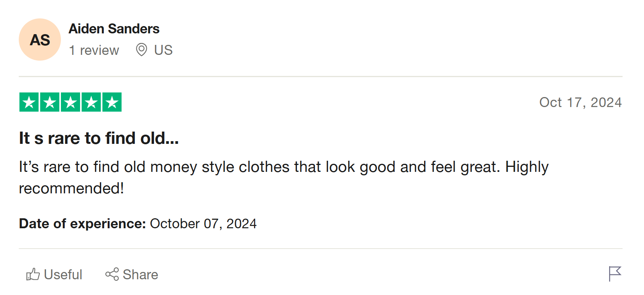Click the second green rating star
The image size is (644, 295).
pyautogui.click(x=50, y=102)
